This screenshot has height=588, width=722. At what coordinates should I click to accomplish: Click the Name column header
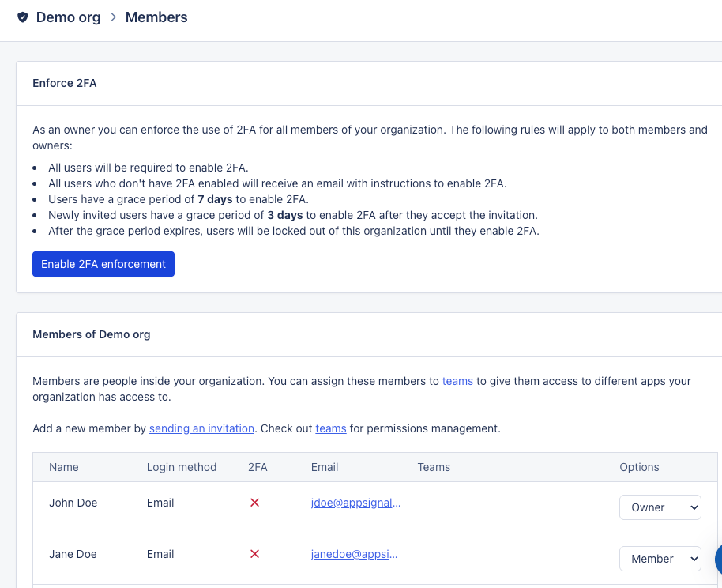(x=63, y=467)
